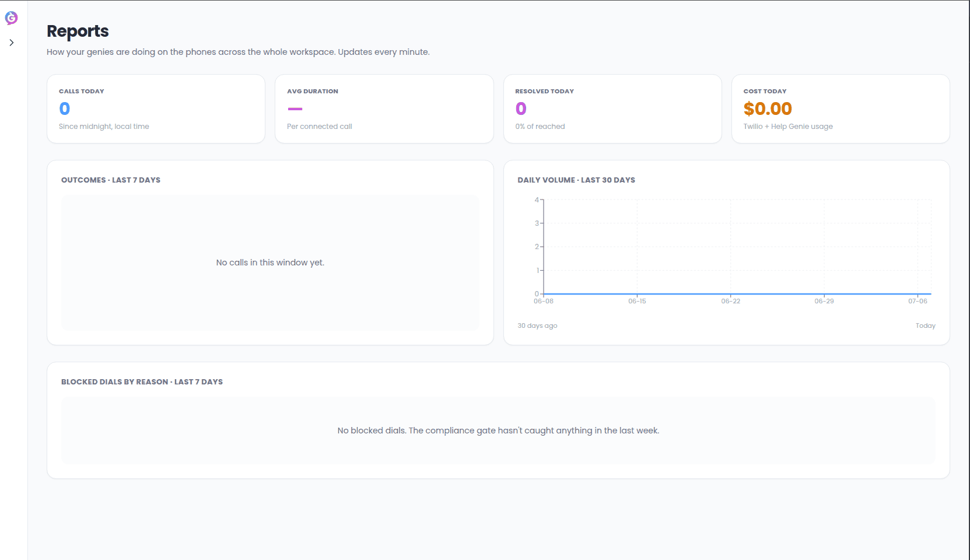Click the COST TODAY label
Viewport: 970px width, 560px height.
(765, 91)
